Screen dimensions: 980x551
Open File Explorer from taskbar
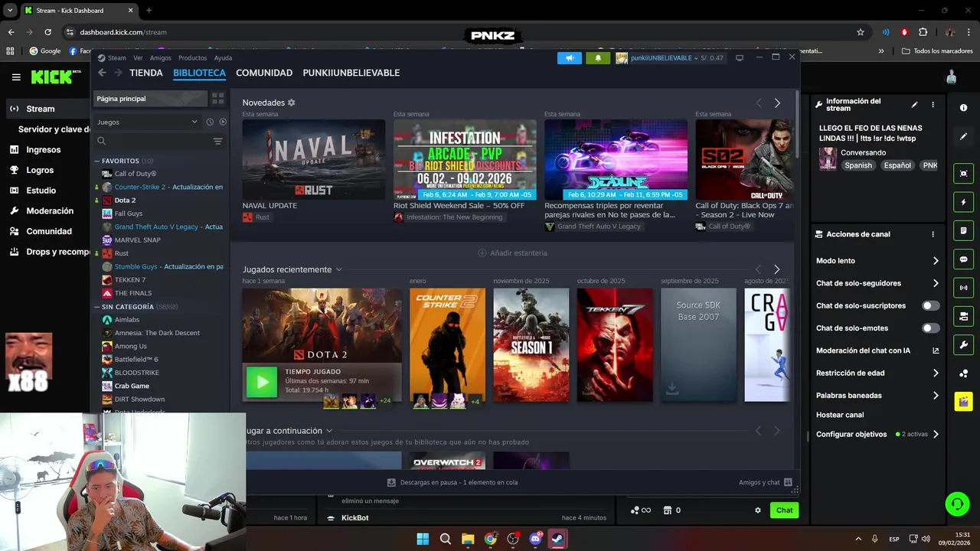[468, 539]
